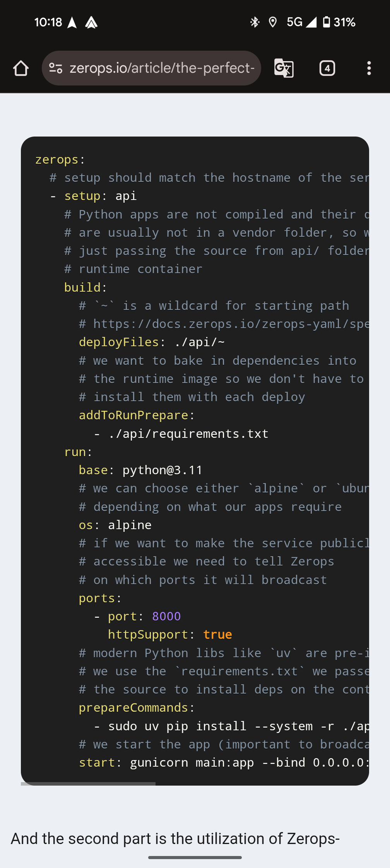Open site info via tune icon

(56, 68)
